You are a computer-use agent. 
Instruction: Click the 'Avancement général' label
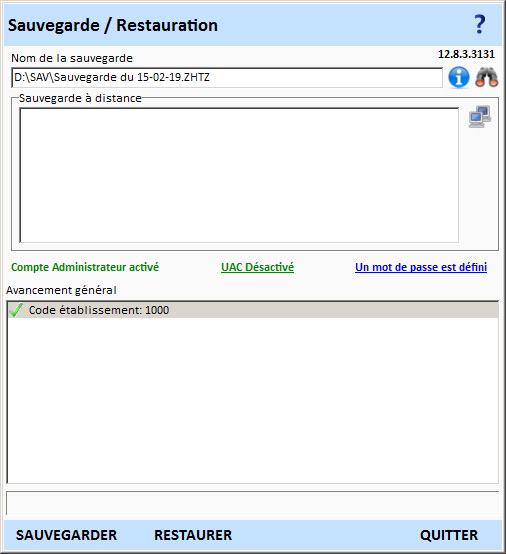(61, 290)
